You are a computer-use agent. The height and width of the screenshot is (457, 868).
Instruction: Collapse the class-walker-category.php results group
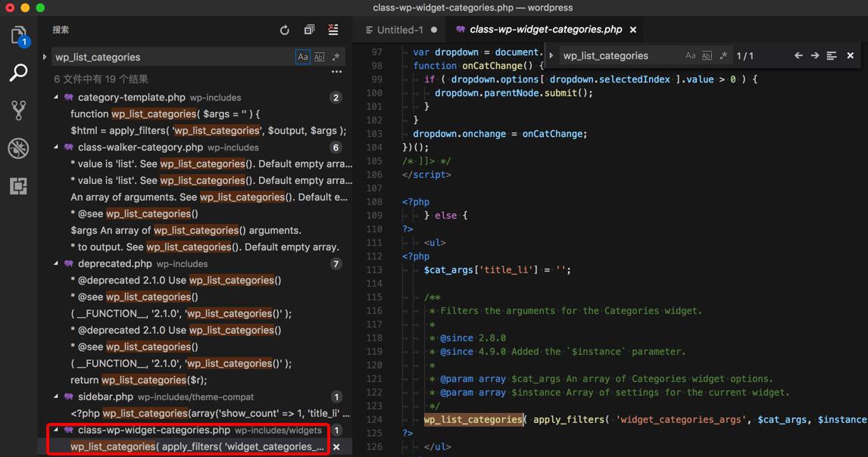point(57,147)
